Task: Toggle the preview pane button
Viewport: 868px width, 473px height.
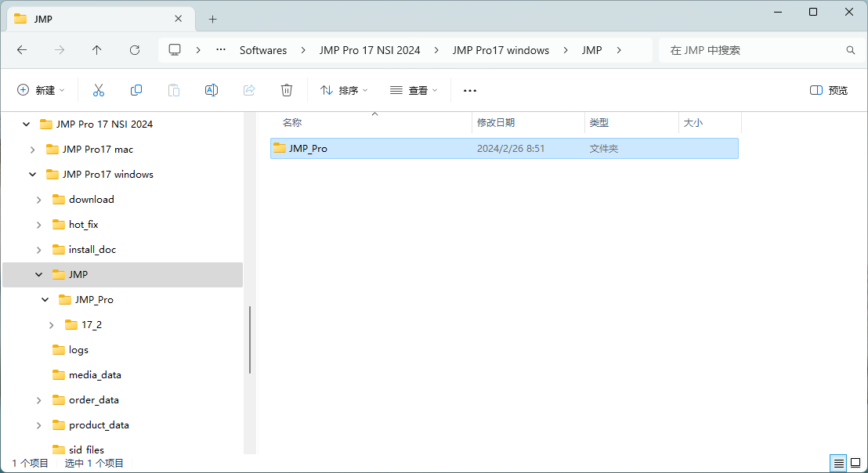Action: (x=829, y=90)
